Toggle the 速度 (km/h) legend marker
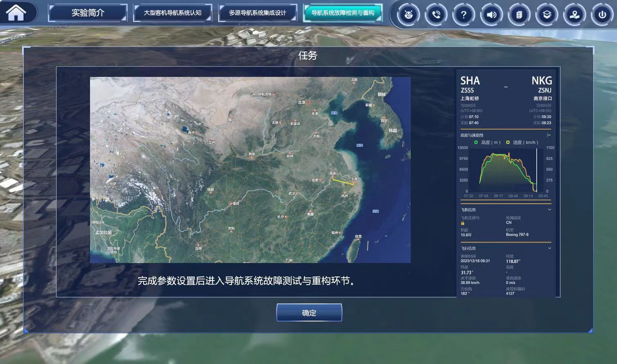 tap(508, 142)
